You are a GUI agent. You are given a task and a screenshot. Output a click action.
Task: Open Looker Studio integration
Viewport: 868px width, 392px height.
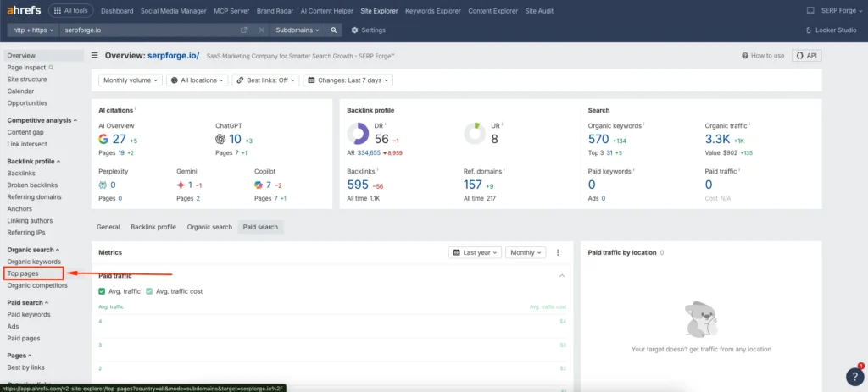point(831,30)
